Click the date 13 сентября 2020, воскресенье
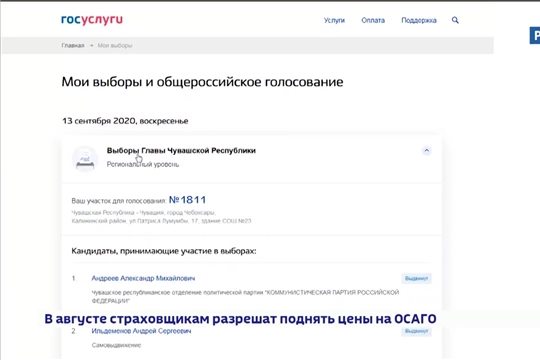Viewport: 540px width, 360px height. 125,121
